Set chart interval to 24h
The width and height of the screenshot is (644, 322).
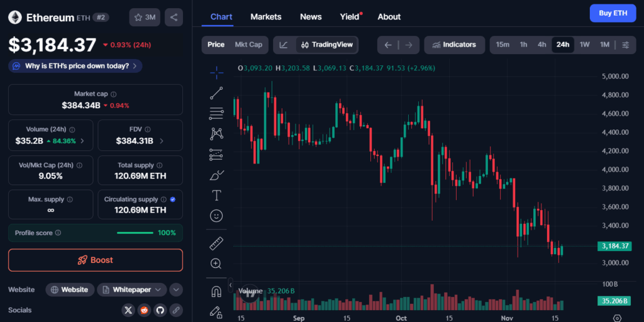(x=563, y=45)
